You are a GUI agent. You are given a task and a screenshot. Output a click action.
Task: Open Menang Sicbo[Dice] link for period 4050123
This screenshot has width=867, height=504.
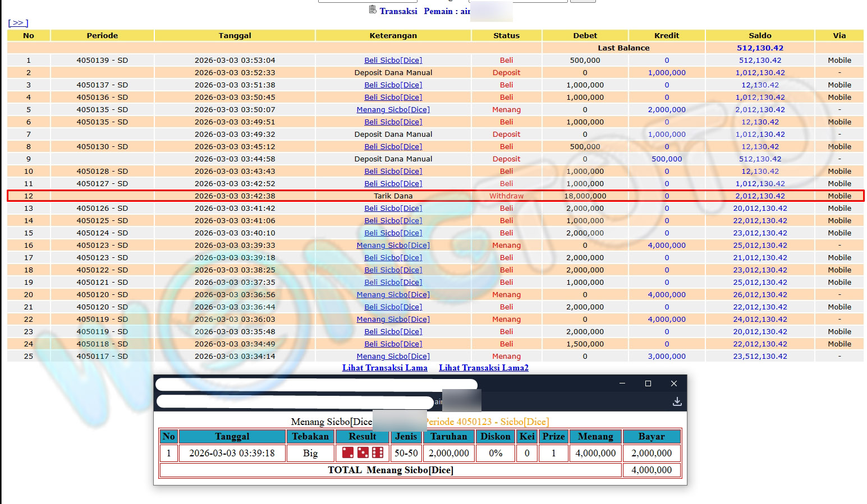(393, 246)
